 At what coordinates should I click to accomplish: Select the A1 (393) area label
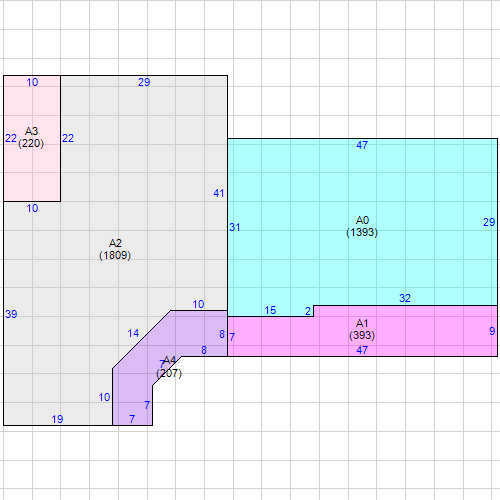click(x=362, y=329)
